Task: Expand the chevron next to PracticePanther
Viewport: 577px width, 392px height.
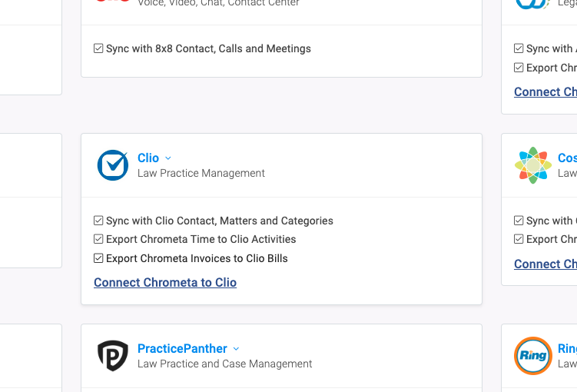Action: [x=236, y=349]
